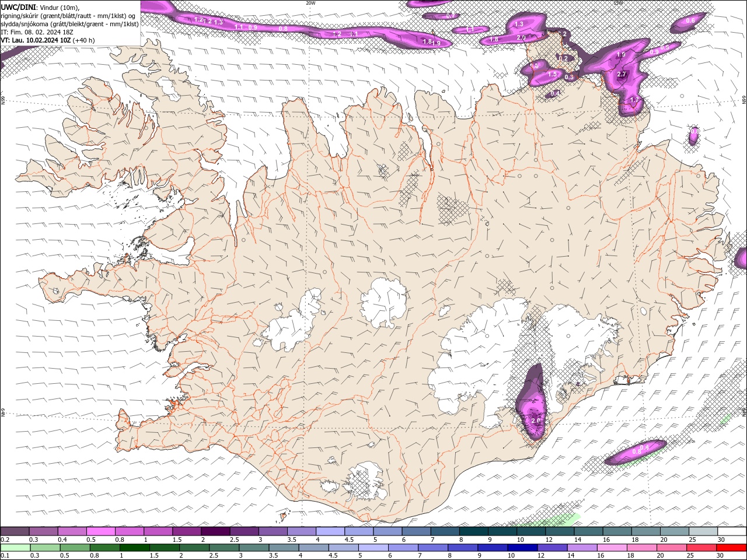
Task: Pick the dark purple upper swatch at 2
Action: (x=215, y=531)
